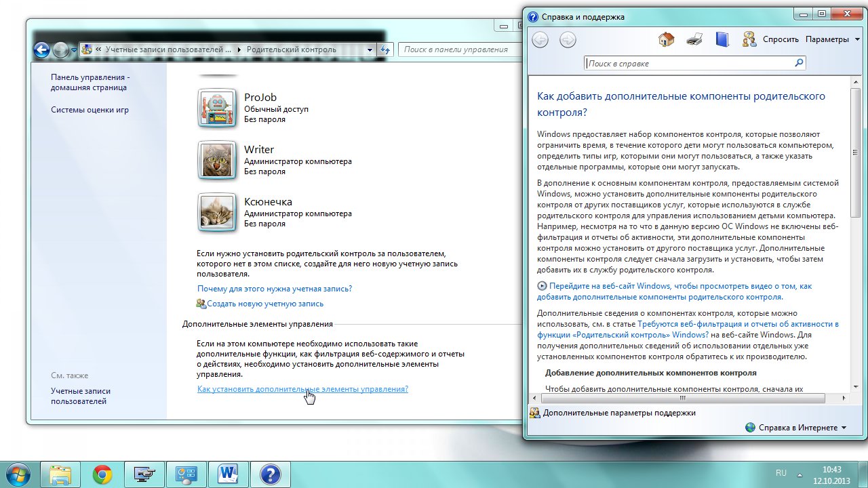Launch Google Chrome from taskbar
The width and height of the screenshot is (868, 488).
coord(102,474)
